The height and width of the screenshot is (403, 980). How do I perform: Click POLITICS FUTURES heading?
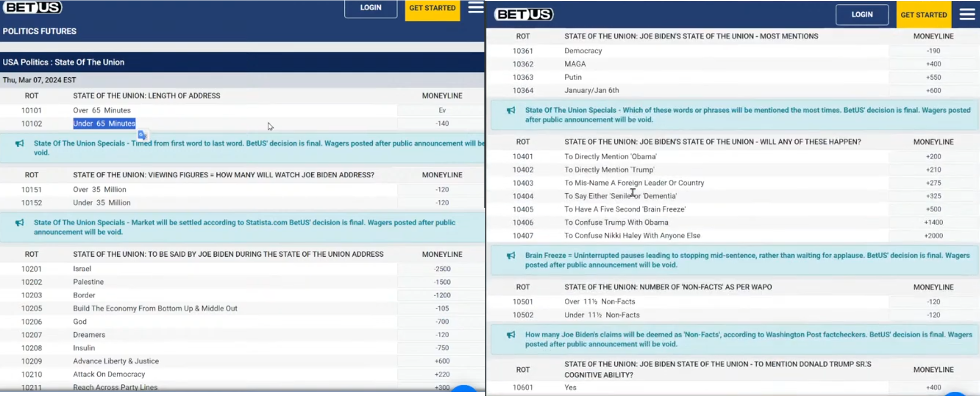pyautogui.click(x=40, y=31)
